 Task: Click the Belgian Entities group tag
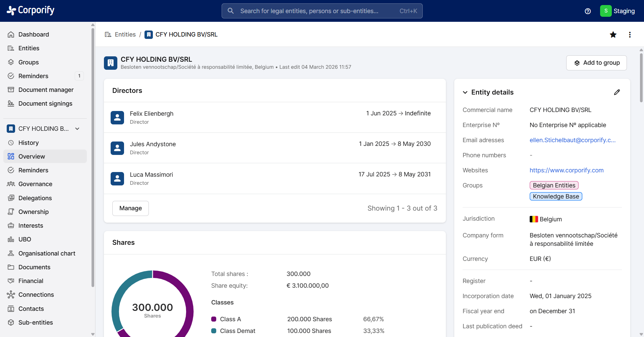554,185
